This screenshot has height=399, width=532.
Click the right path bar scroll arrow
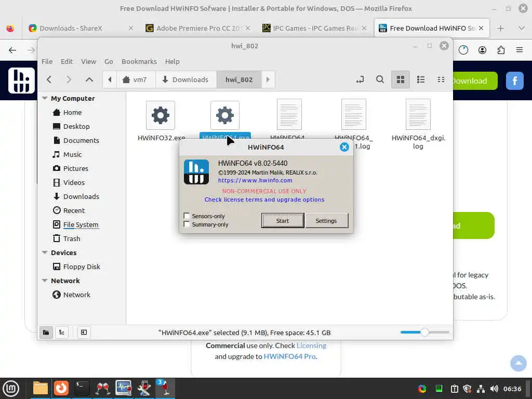[268, 79]
